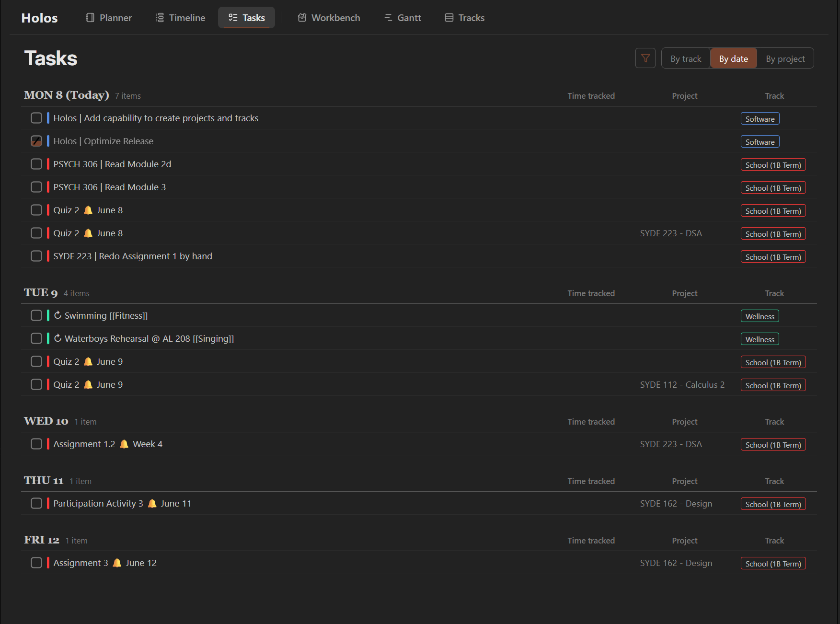Click School tag on Participation Activity 3 row
Viewport: 840px width, 624px height.
pos(773,504)
